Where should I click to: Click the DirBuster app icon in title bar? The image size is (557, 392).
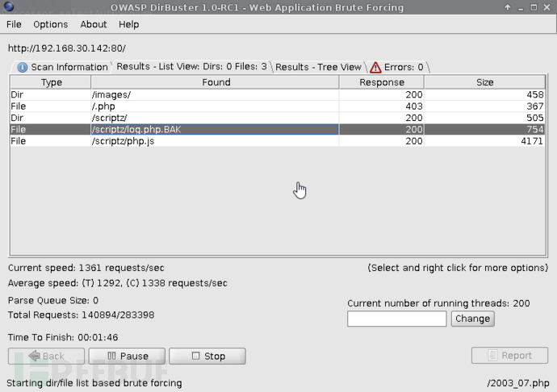[x=9, y=6]
